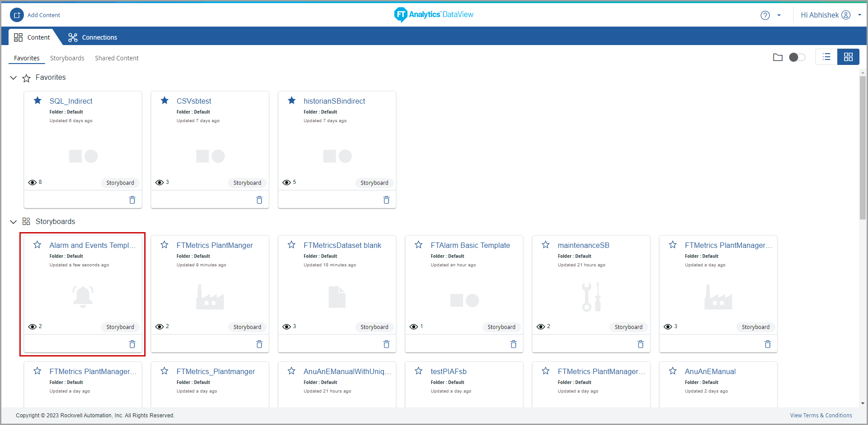Favorite the FTMetrics PlantManger storyboard
This screenshot has width=868, height=425.
pos(165,245)
